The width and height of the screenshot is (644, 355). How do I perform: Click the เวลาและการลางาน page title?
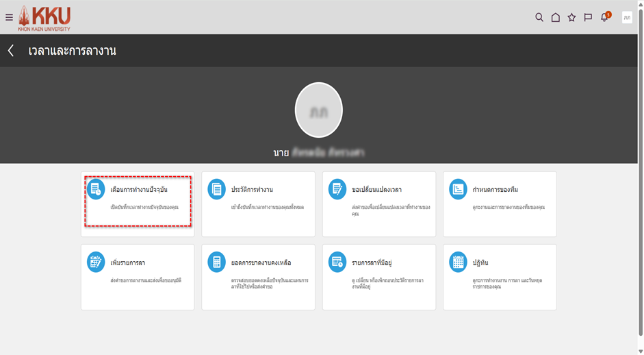(72, 51)
